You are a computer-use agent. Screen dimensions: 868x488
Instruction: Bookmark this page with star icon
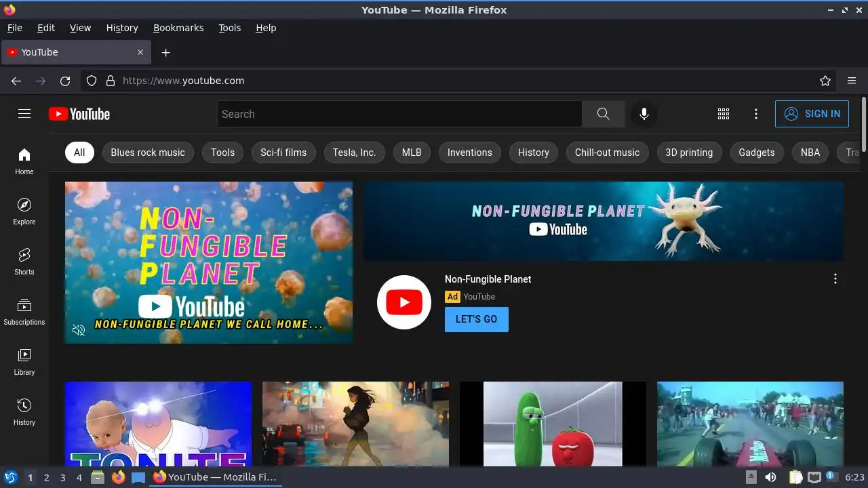[825, 81]
